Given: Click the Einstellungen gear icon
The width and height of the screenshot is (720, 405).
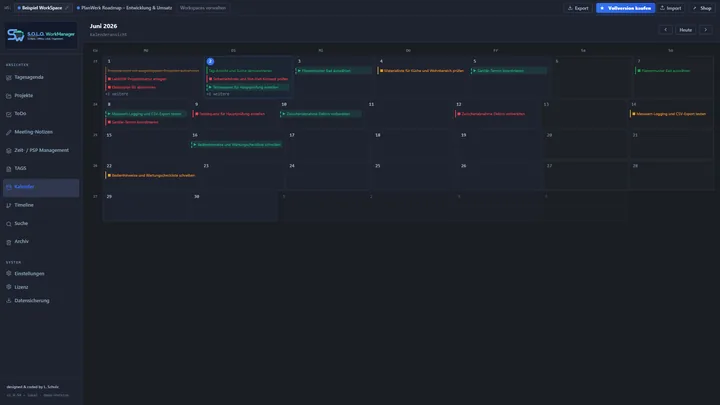Looking at the screenshot, I should (9, 273).
